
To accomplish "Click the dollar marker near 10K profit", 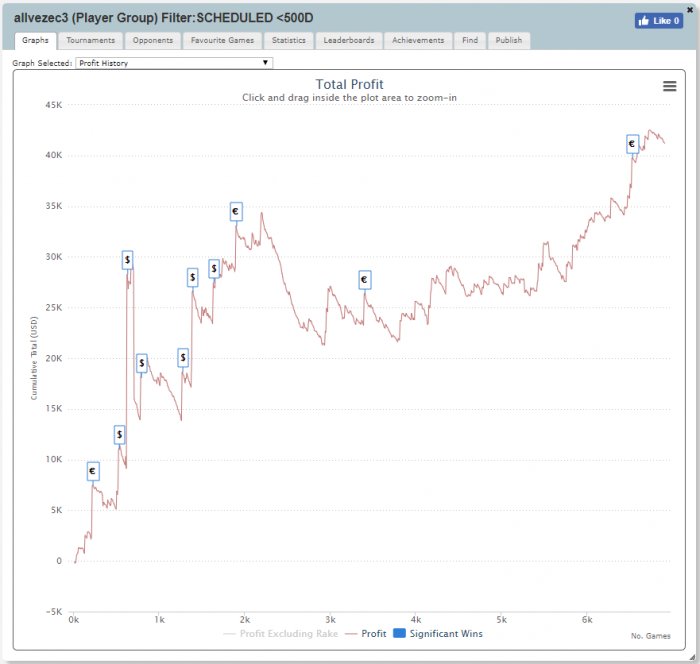I will [x=119, y=434].
